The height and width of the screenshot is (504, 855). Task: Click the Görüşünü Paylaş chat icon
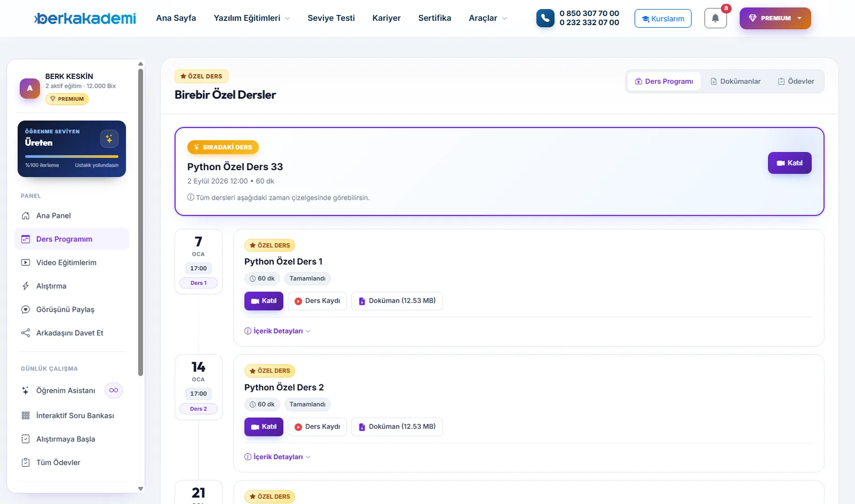click(x=26, y=310)
